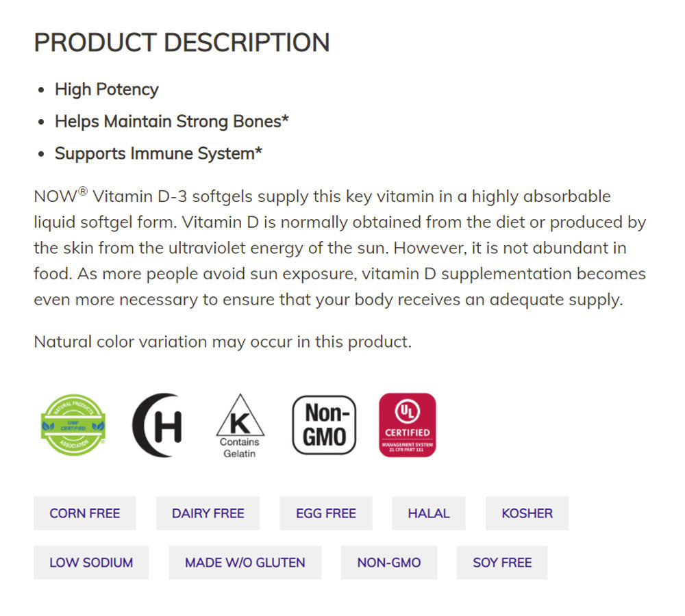
Task: Select the SOY FREE tag
Action: coord(502,563)
